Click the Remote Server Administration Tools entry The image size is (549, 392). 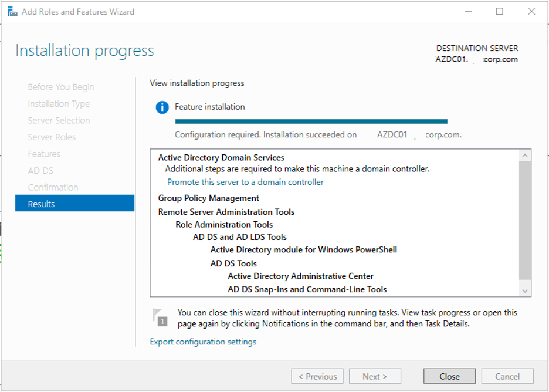pyautogui.click(x=226, y=212)
